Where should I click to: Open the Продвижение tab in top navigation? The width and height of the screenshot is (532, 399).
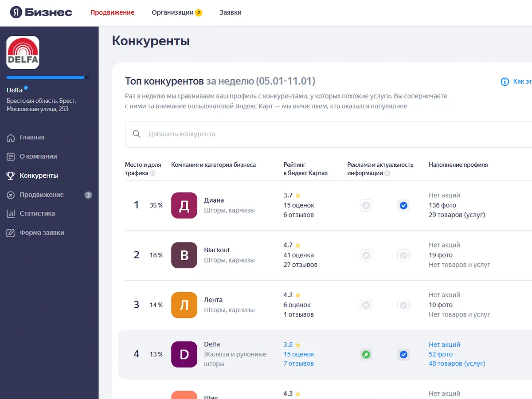112,12
